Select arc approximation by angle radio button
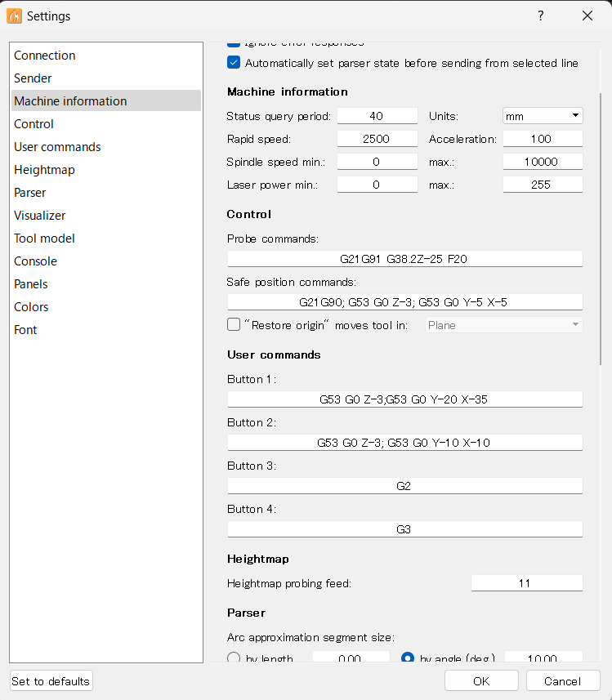612x700 pixels. click(408, 658)
